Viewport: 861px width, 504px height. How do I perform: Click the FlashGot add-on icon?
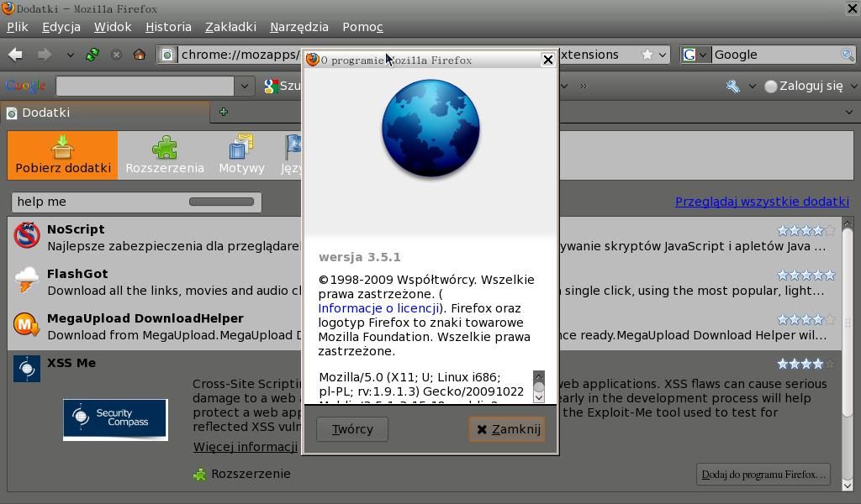(x=27, y=280)
